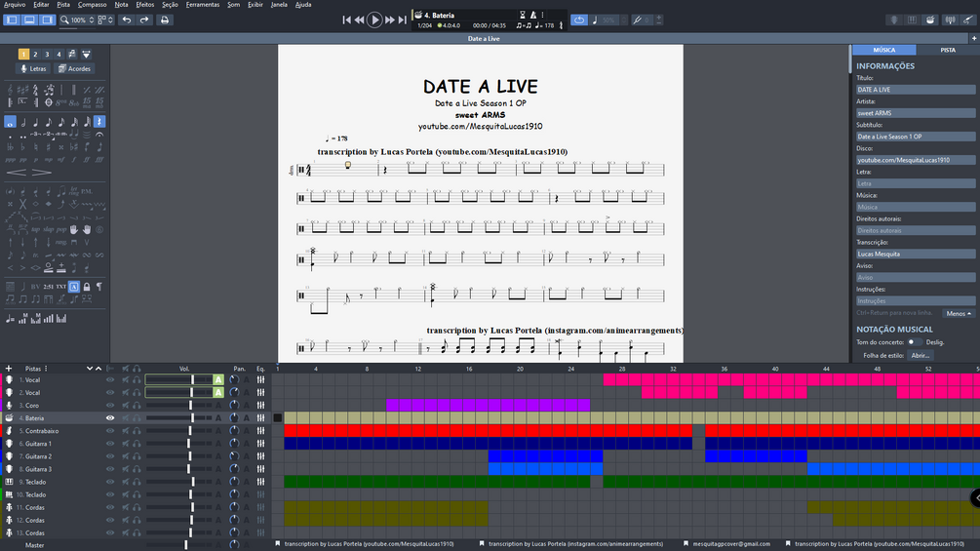The width and height of the screenshot is (980, 551).
Task: Mute the 3. Coro track
Action: click(x=126, y=406)
